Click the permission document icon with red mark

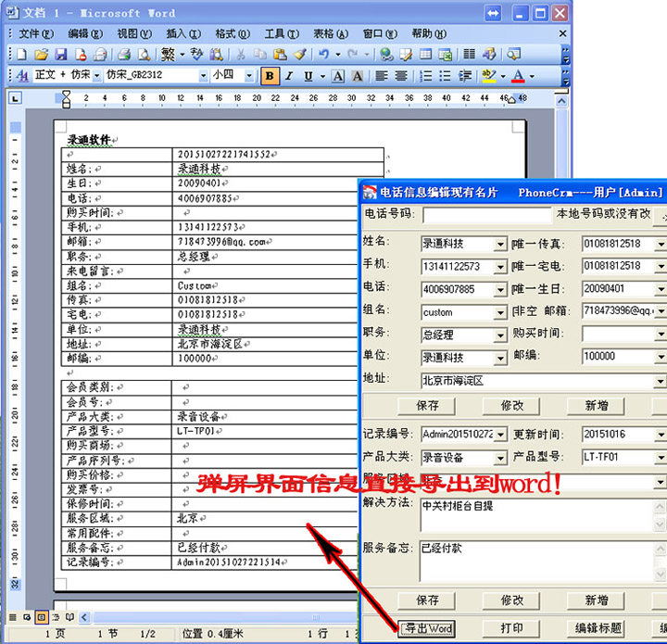click(x=81, y=55)
